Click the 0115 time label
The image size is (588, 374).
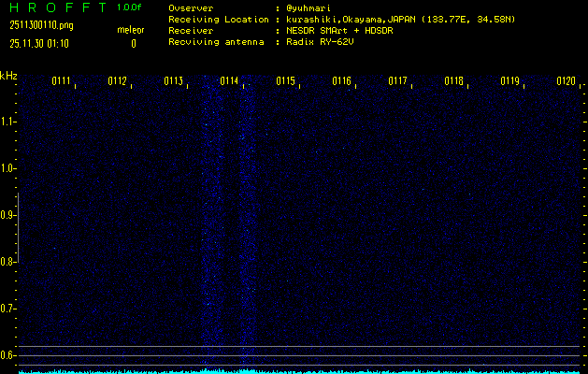coord(286,81)
